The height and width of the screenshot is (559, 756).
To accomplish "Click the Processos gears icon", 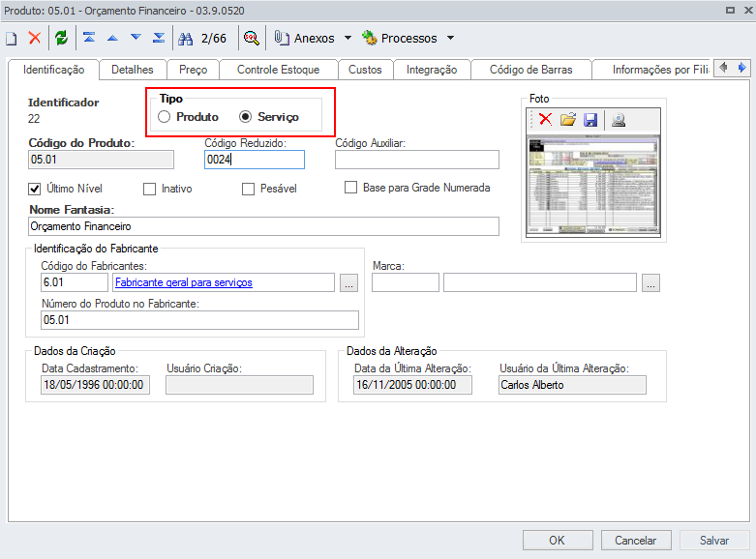I will (370, 38).
